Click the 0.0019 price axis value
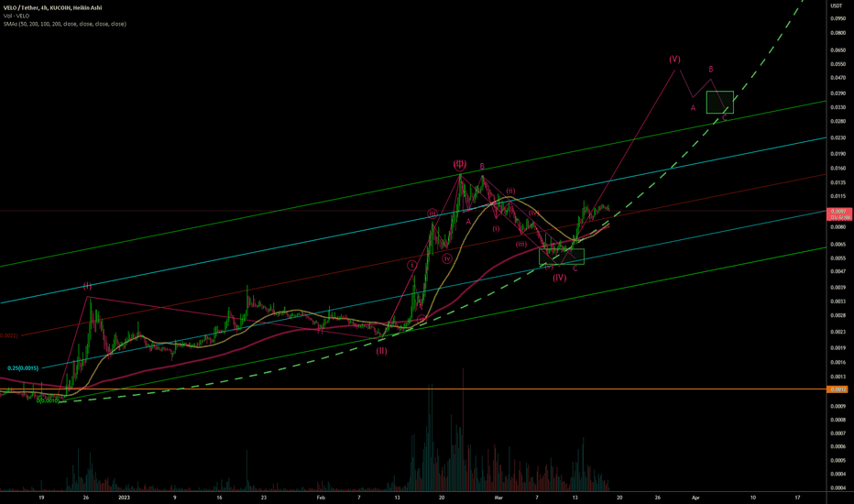Screen dimensions: 854x504 [x=838, y=347]
